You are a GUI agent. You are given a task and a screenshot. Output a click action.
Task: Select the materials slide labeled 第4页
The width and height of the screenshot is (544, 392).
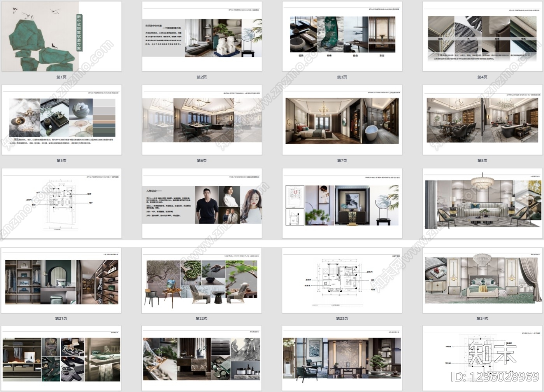[482, 36]
